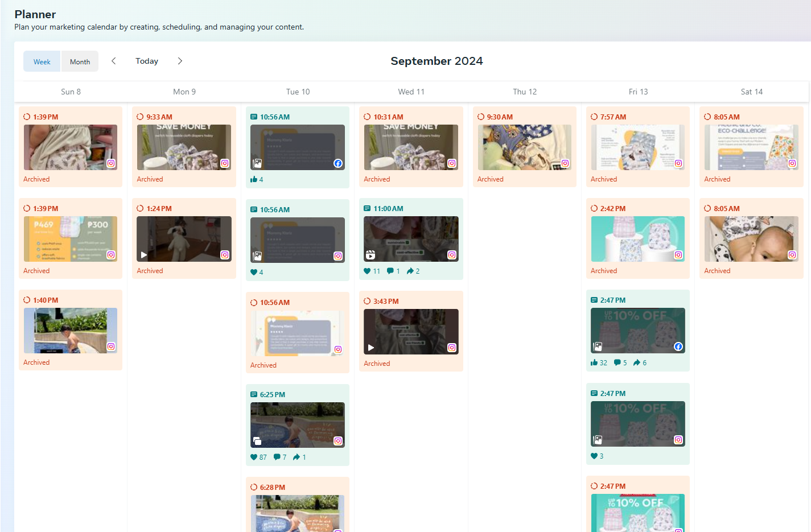Viewport: 811px width, 532px height.
Task: Click thumbs-up likes 32 on Friday 2:47 PM post
Action: [599, 362]
